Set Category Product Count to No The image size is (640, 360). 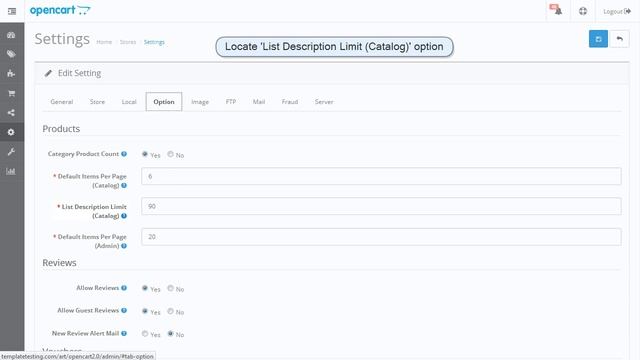171,154
